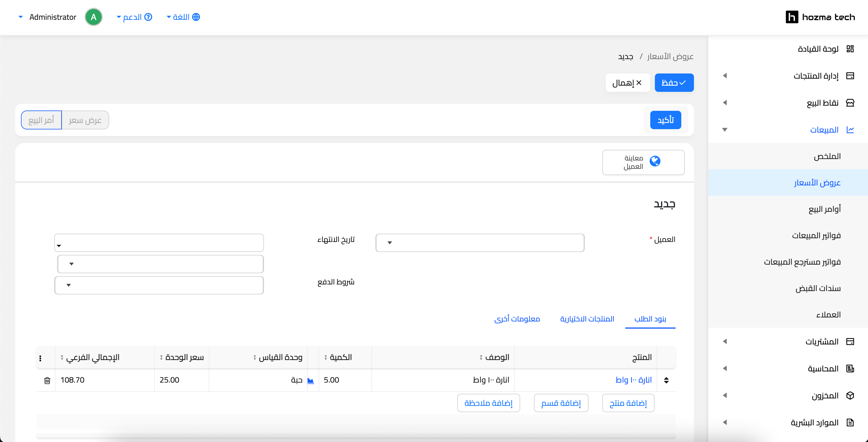Delete the order line with trash icon

point(47,380)
